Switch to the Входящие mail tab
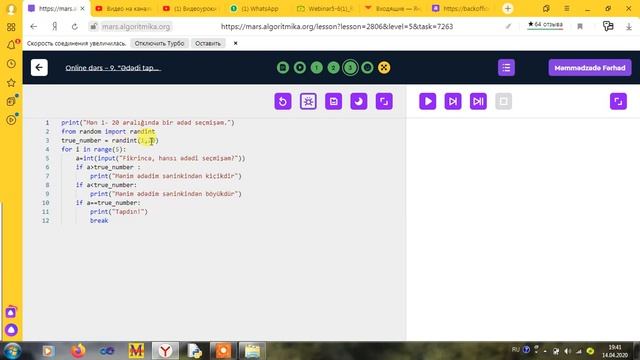The height and width of the screenshot is (360, 640). pyautogui.click(x=394, y=9)
